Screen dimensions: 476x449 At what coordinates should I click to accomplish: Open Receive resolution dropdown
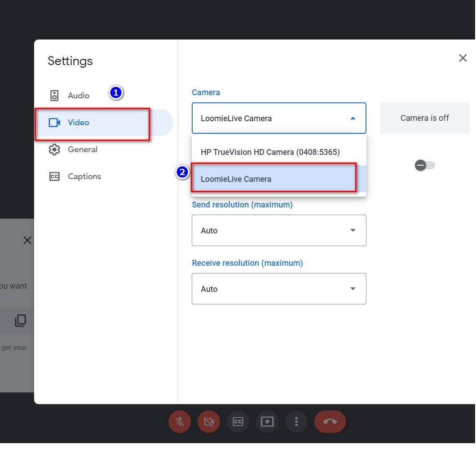tap(279, 289)
